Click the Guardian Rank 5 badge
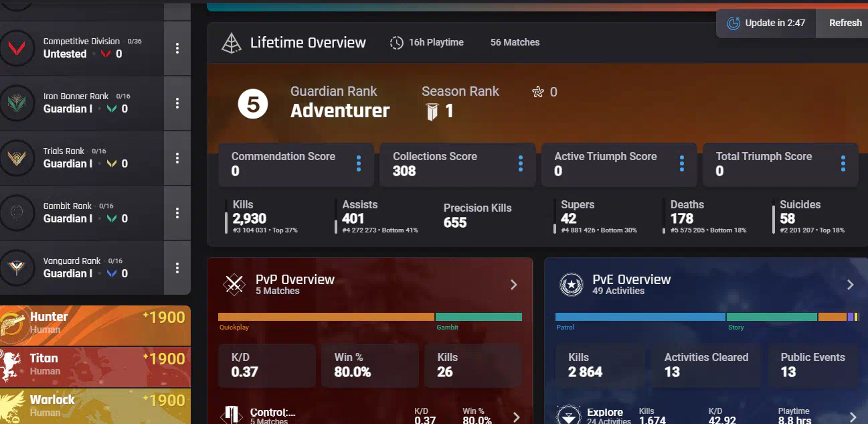 pos(253,105)
